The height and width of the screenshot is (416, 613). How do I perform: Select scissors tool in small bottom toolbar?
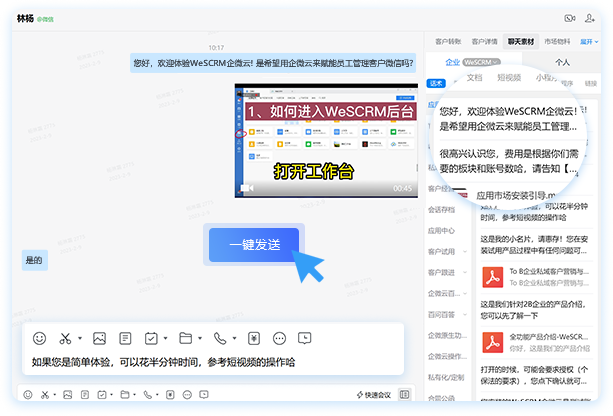45,395
